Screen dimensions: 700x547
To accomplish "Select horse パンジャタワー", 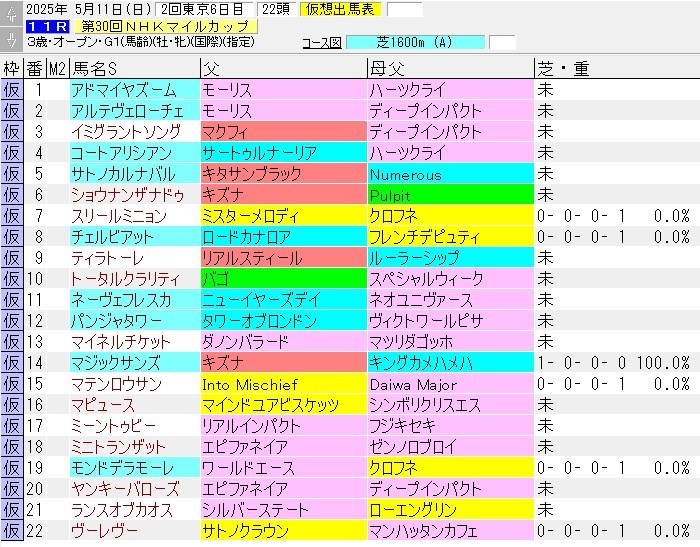I will coord(135,321).
